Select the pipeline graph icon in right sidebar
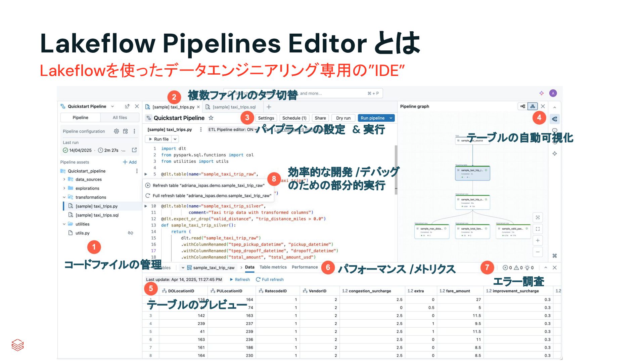Screen dimensions: 644x363 coord(555,119)
